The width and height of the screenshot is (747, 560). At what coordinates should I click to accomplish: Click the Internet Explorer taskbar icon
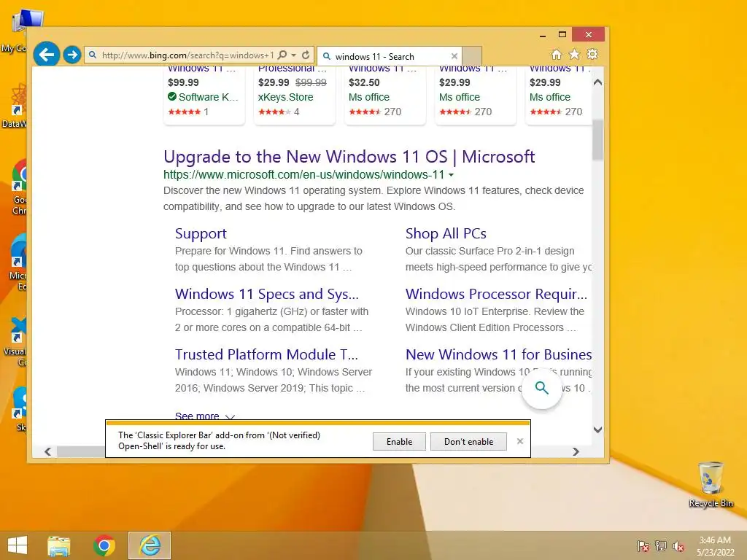[150, 545]
